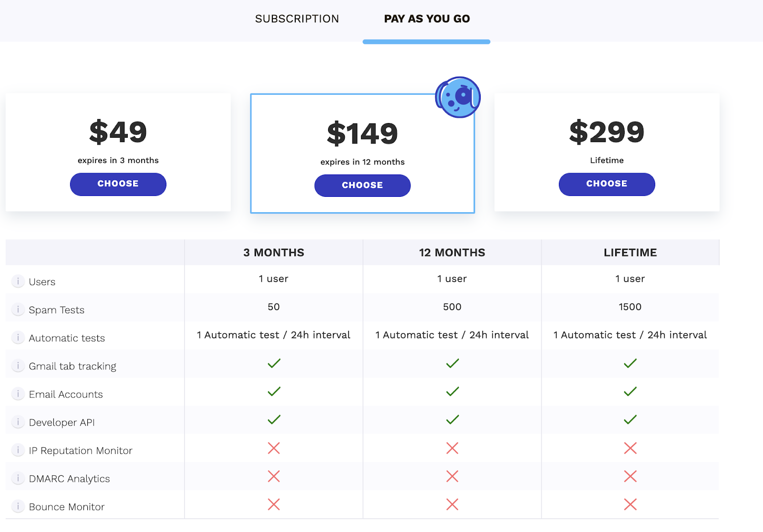Click the info icon next to Spam Tests

(18, 309)
